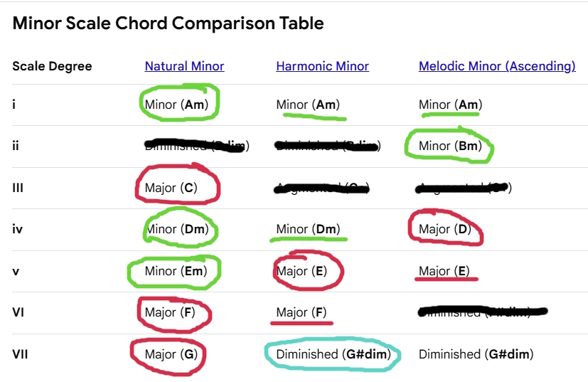Viewport: 588px width, 382px height.
Task: Click the Minor Scale Chord Comparison Table heading
Action: 169,23
